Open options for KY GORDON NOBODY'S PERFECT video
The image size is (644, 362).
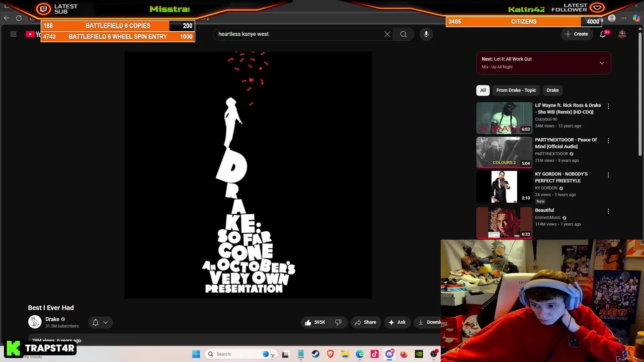pyautogui.click(x=608, y=175)
